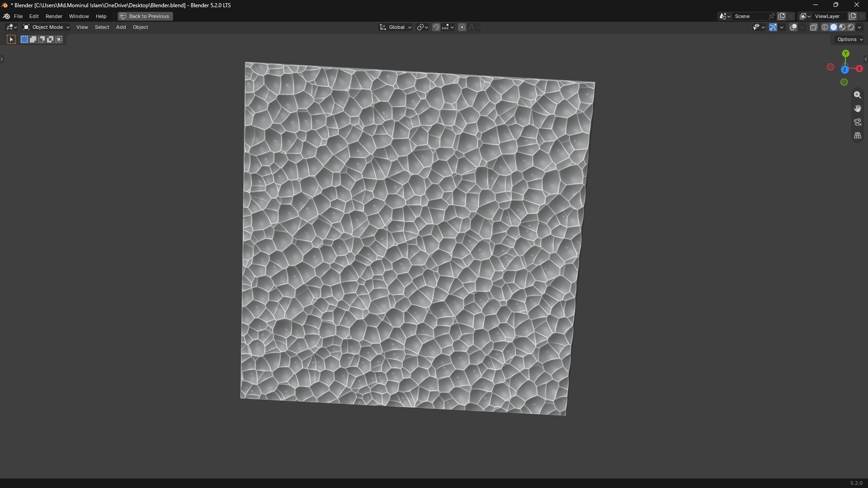Click the Add View Layer icon
Image resolution: width=868 pixels, height=488 pixels.
click(853, 16)
